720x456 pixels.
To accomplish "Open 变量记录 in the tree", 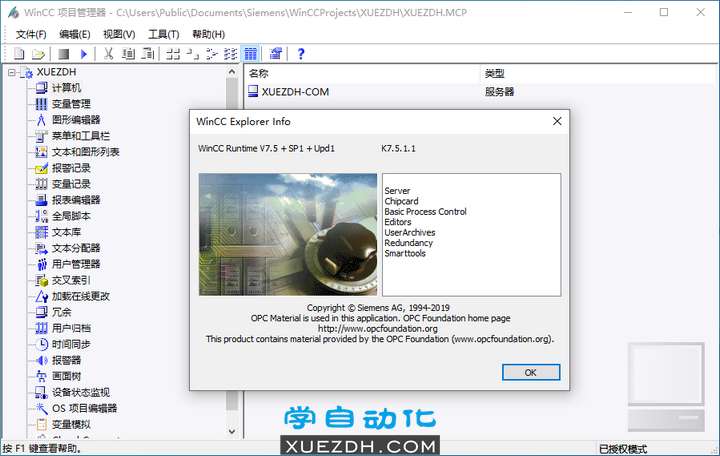I will click(x=71, y=184).
